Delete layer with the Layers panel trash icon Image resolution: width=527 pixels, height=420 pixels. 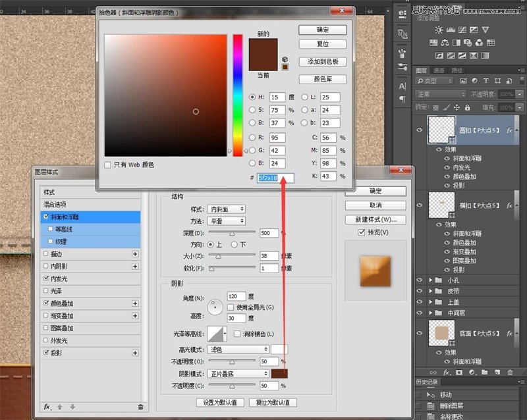coord(510,373)
